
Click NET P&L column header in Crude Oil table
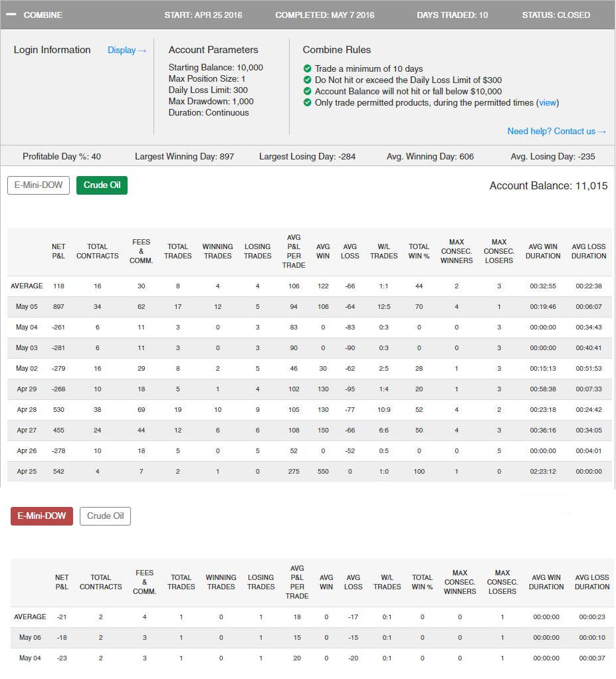point(58,251)
